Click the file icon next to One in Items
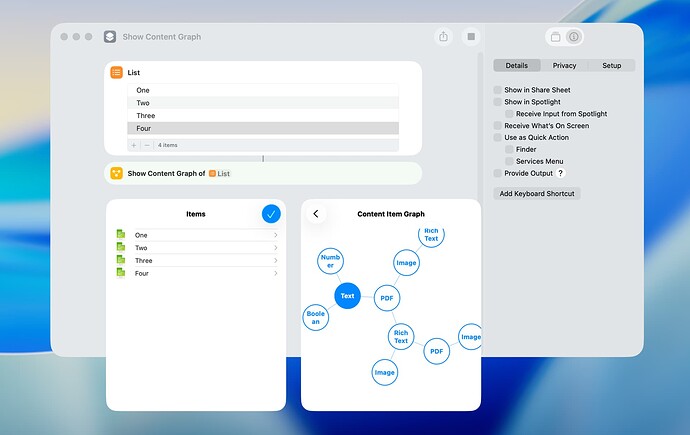The width and height of the screenshot is (690, 435). [x=121, y=234]
